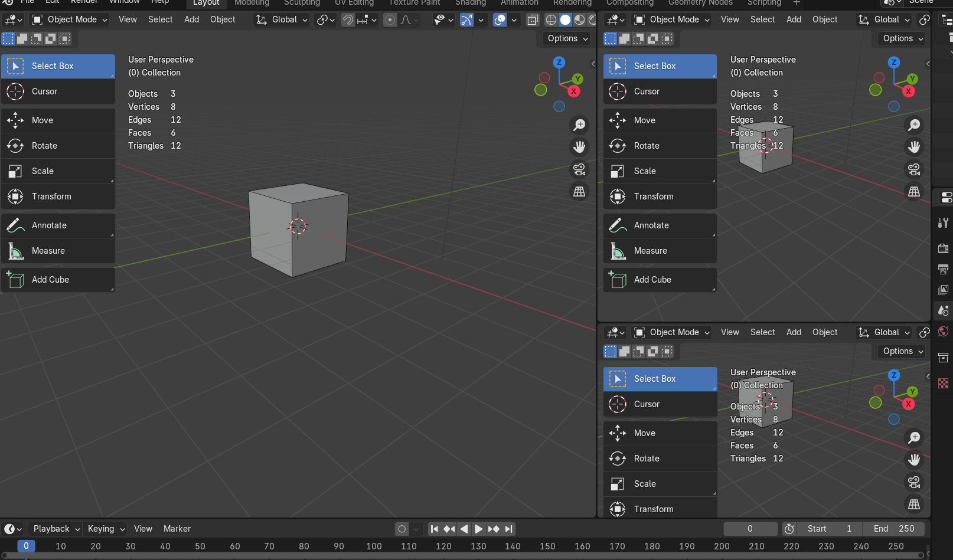
Task: Open the Marker menu in the timeline
Action: coord(177,529)
